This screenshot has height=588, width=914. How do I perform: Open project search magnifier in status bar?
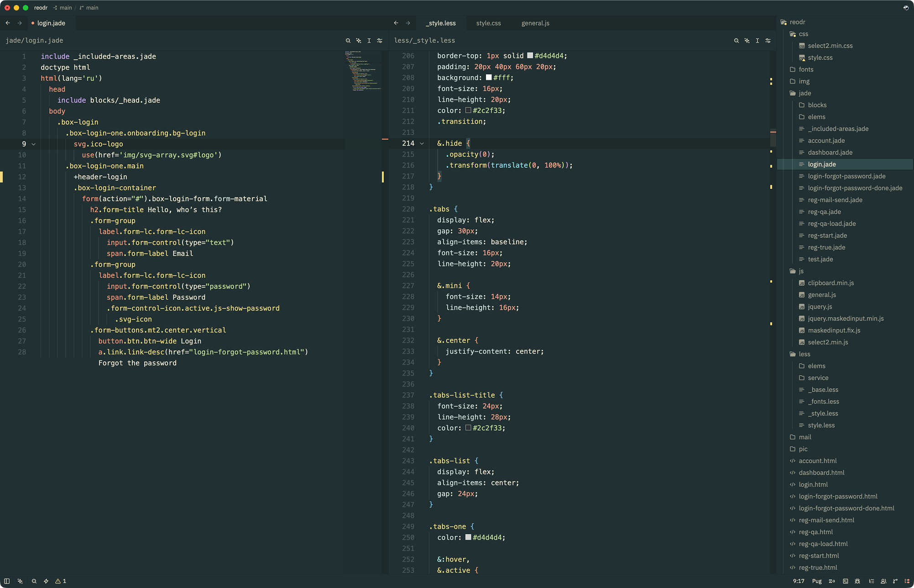[34, 581]
